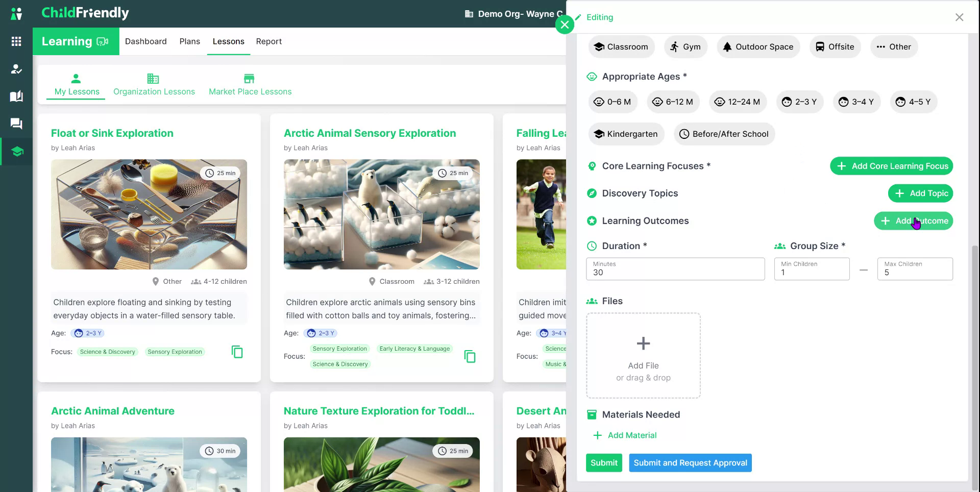Screen dimensions: 980x492
Task: Click the Demo Org- Wayne organization name
Action: pyautogui.click(x=520, y=14)
